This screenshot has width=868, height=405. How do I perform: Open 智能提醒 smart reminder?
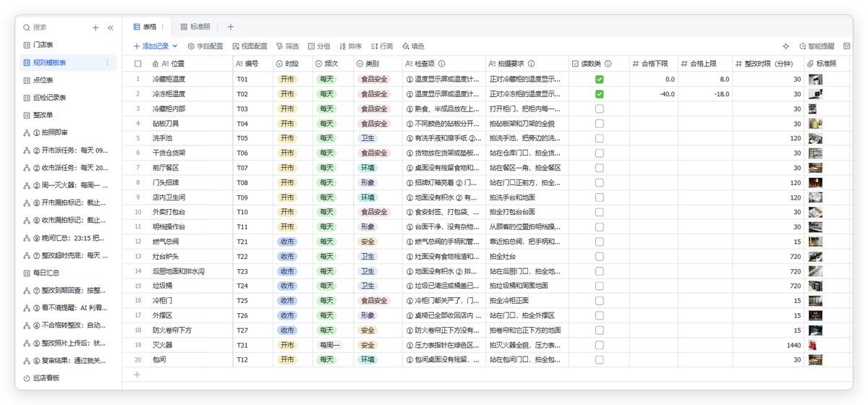pos(817,46)
